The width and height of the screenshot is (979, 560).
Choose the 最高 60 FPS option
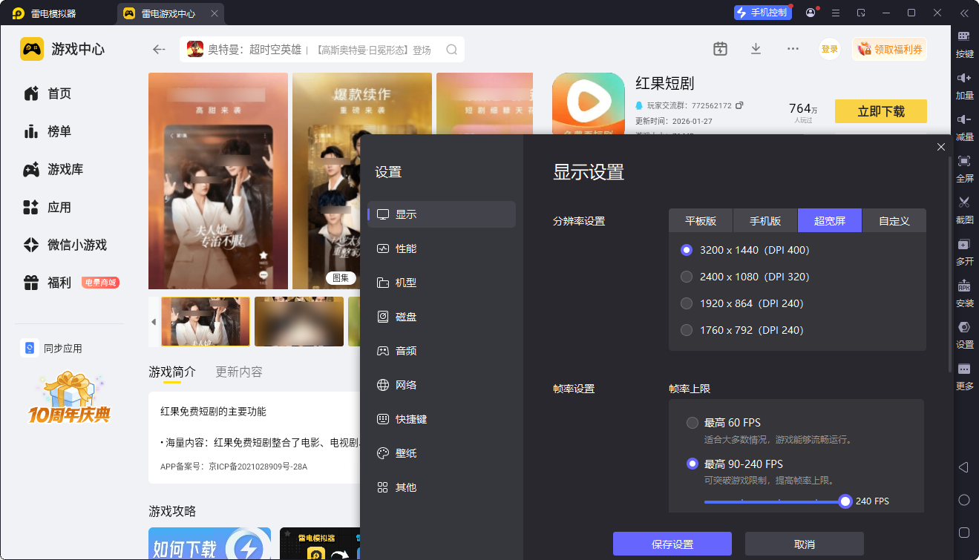692,423
